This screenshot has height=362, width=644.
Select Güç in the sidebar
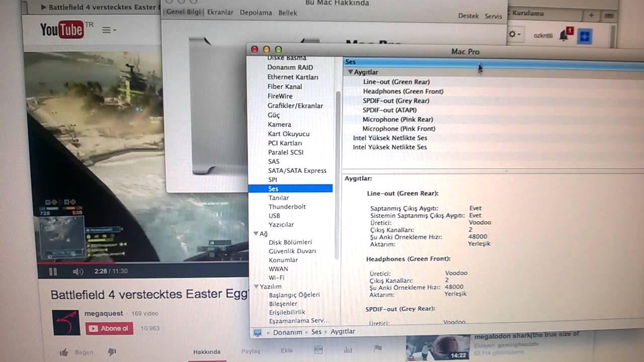274,115
